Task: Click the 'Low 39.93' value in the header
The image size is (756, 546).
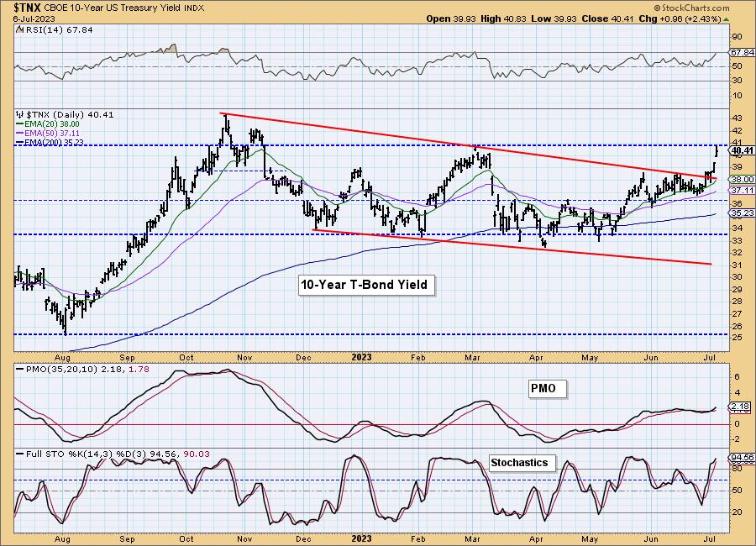Action: click(554, 18)
